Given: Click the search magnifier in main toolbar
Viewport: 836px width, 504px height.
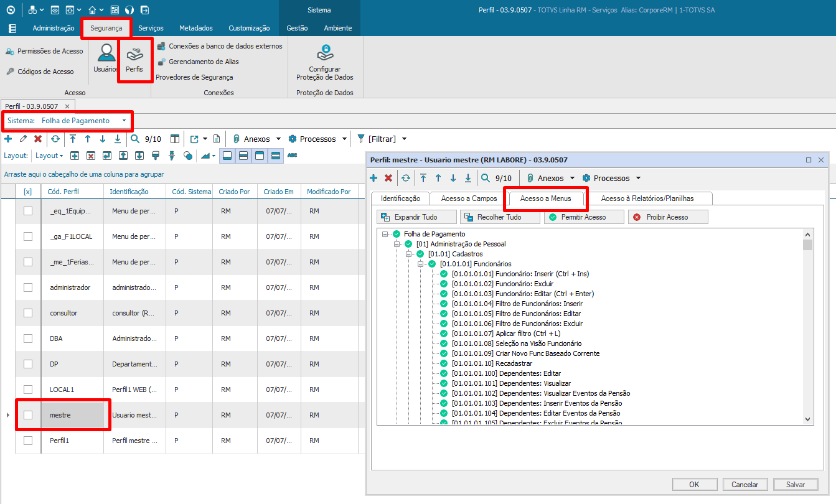Looking at the screenshot, I should coord(135,139).
